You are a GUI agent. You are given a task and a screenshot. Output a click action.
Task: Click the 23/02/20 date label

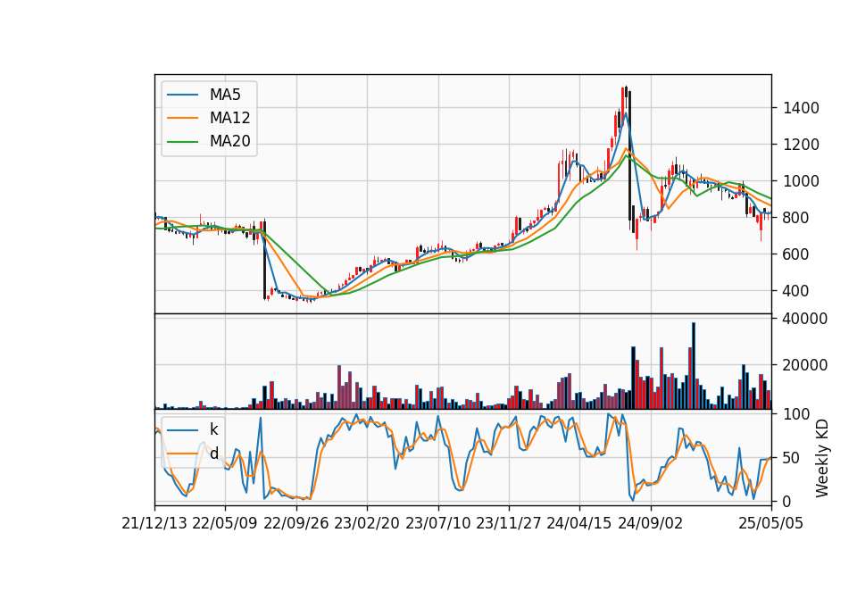[367, 524]
